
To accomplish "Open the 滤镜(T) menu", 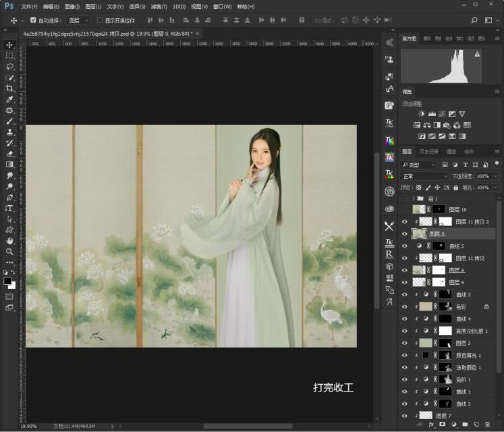I will (159, 6).
